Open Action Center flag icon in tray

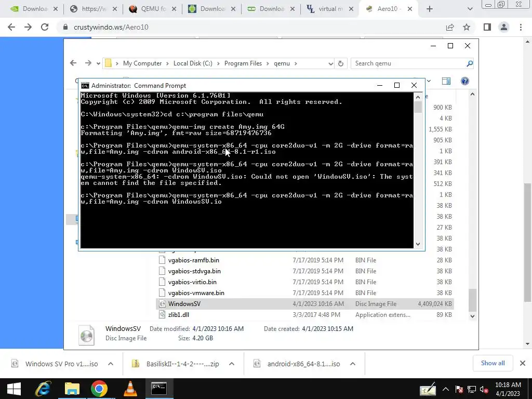459,390
